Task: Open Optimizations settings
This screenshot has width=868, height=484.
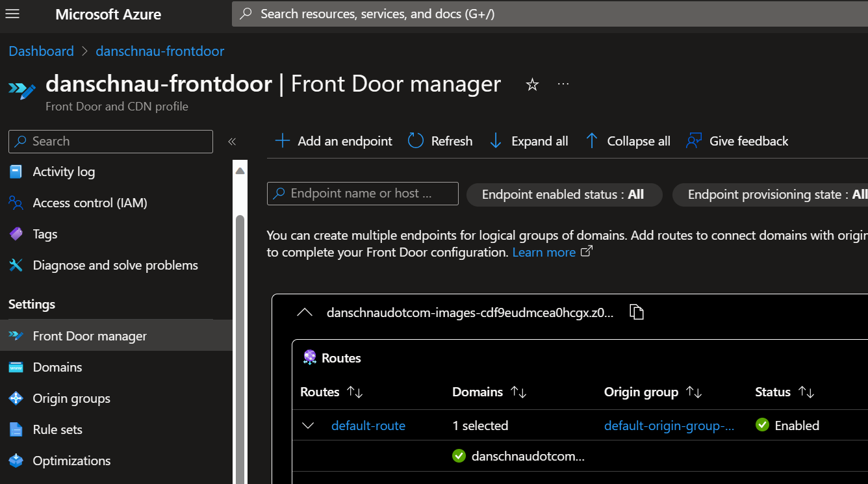Action: point(72,461)
